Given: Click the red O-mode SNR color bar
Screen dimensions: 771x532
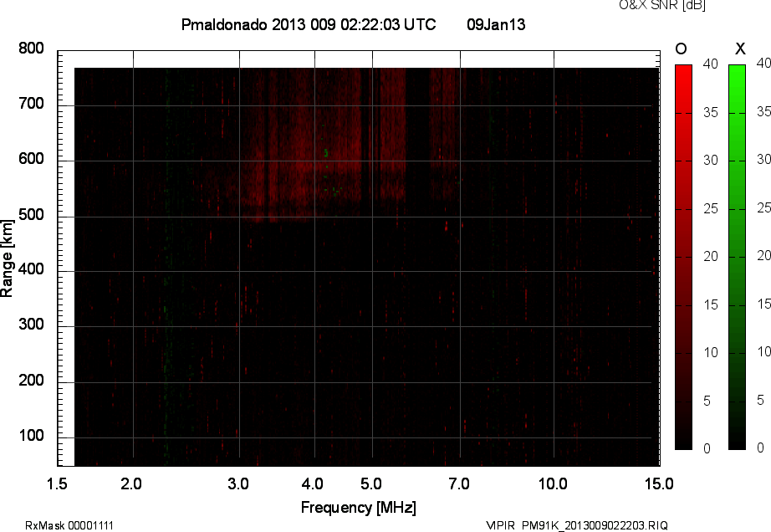Looking at the screenshot, I should (683, 256).
